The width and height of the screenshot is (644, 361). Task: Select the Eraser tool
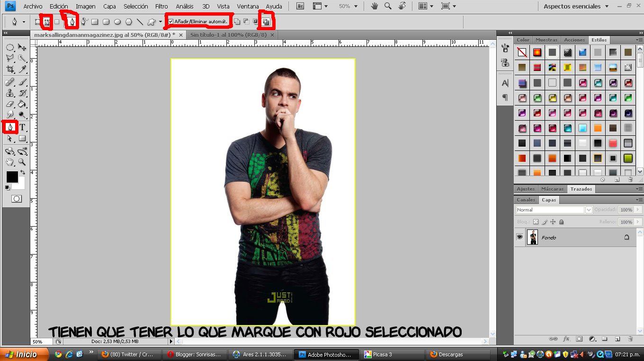(x=10, y=104)
